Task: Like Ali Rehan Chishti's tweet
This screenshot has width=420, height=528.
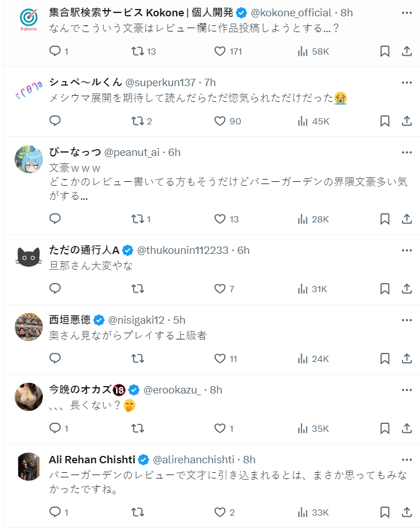Action: [220, 512]
